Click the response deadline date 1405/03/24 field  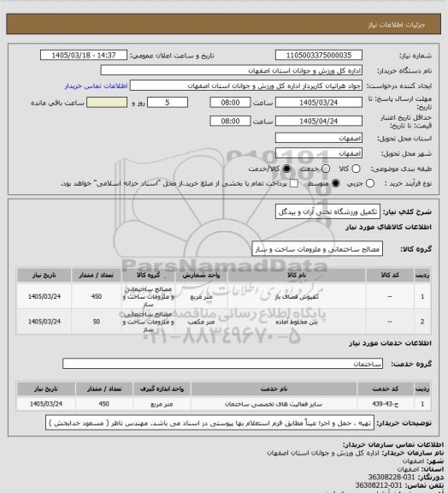point(319,103)
